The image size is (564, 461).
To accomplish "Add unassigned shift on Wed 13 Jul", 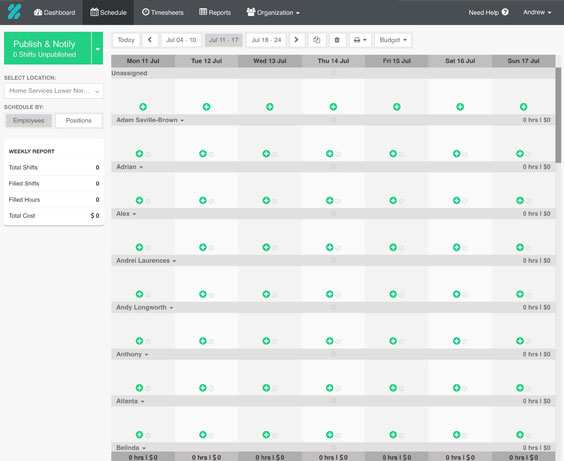I will [x=270, y=106].
